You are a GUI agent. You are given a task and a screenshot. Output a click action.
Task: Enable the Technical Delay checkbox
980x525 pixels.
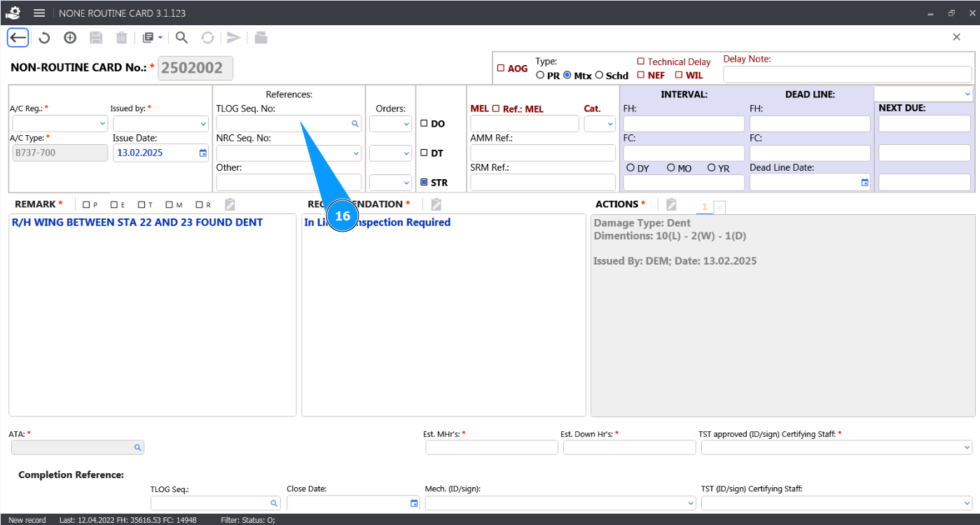click(x=640, y=62)
